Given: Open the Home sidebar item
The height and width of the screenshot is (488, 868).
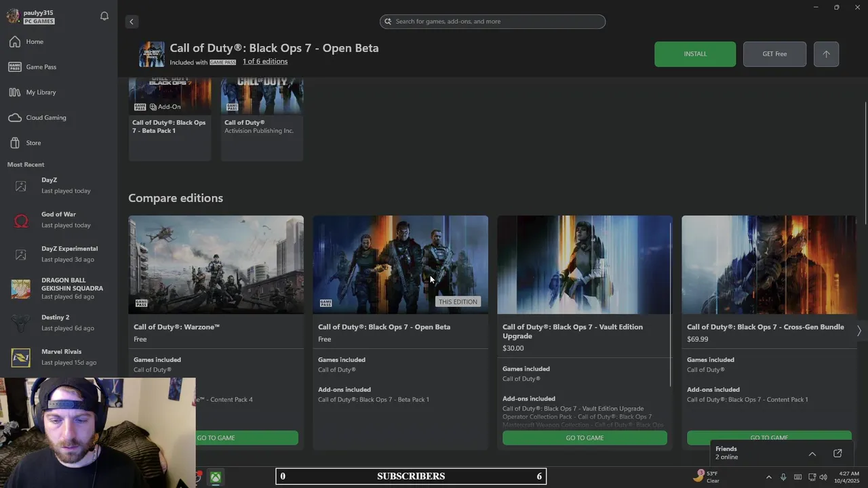Looking at the screenshot, I should (58, 42).
